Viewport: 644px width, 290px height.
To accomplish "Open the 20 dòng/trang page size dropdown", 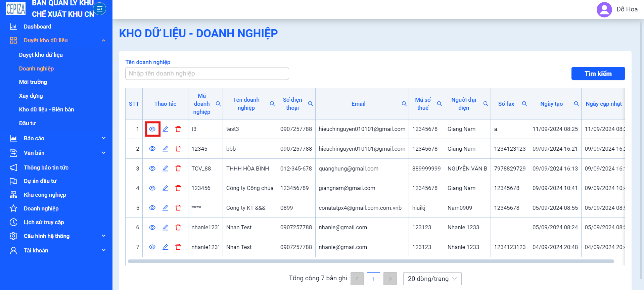I will (x=432, y=279).
